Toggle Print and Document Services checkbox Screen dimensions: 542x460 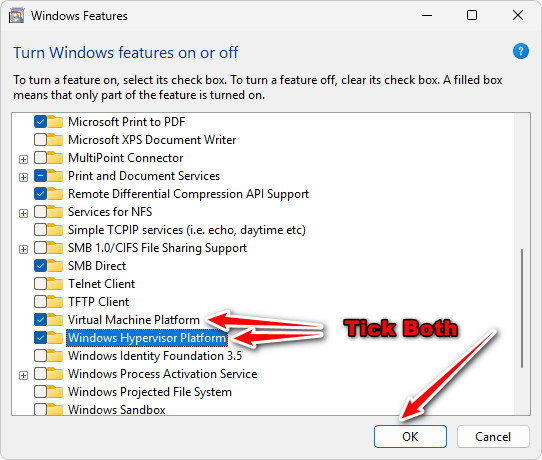click(40, 176)
